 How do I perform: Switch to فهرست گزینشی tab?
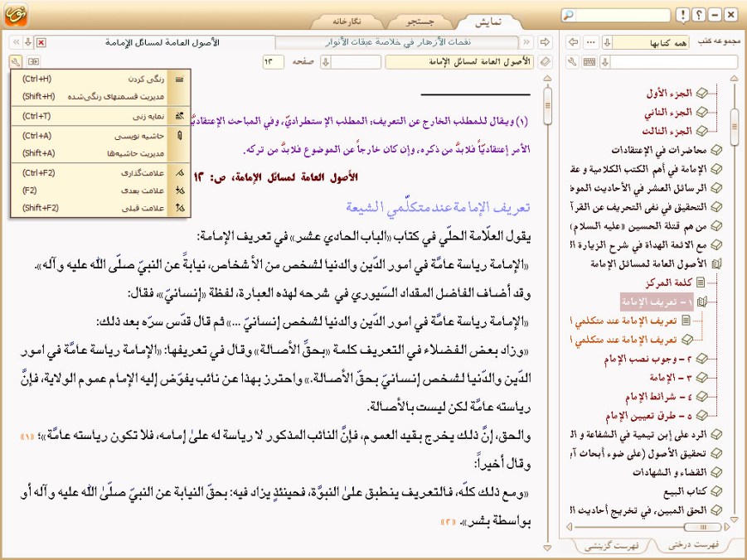[x=612, y=546]
